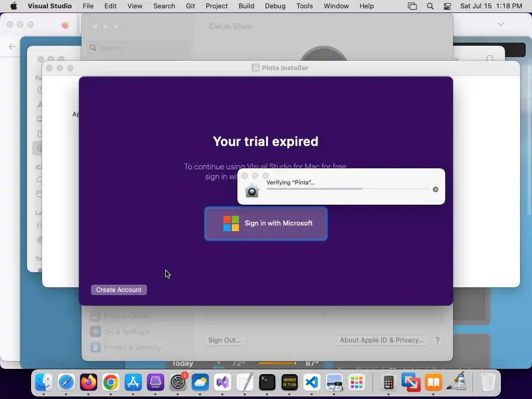Screen dimensions: 532x399
Task: Open Preview app in the Dock
Action: [334, 382]
